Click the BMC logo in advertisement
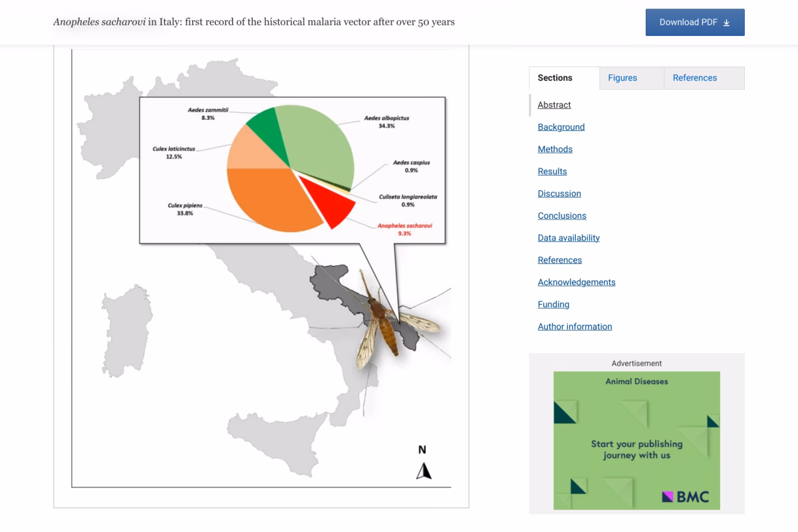The width and height of the screenshot is (798, 532). [686, 497]
